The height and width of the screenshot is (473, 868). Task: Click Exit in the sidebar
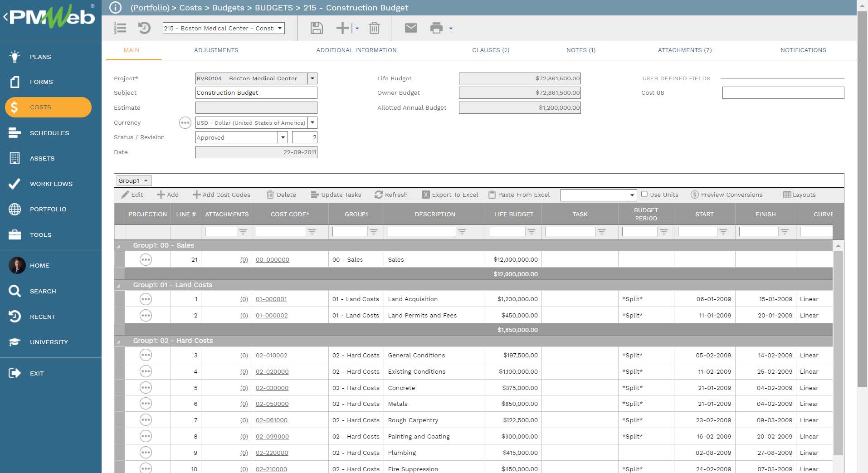[36, 373]
